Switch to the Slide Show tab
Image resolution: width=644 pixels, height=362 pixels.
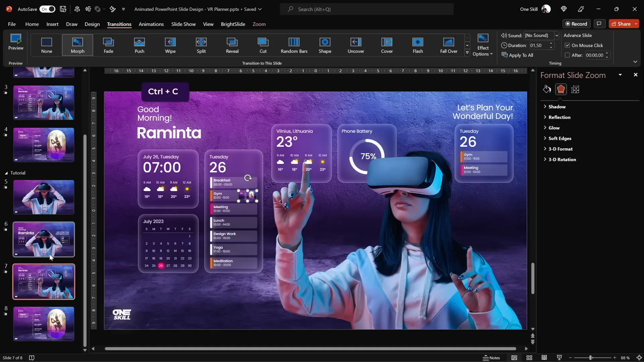pyautogui.click(x=183, y=24)
